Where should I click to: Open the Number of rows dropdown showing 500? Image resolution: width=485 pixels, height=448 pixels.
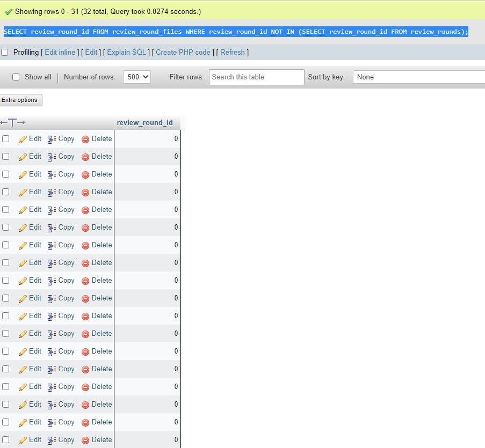tap(137, 77)
